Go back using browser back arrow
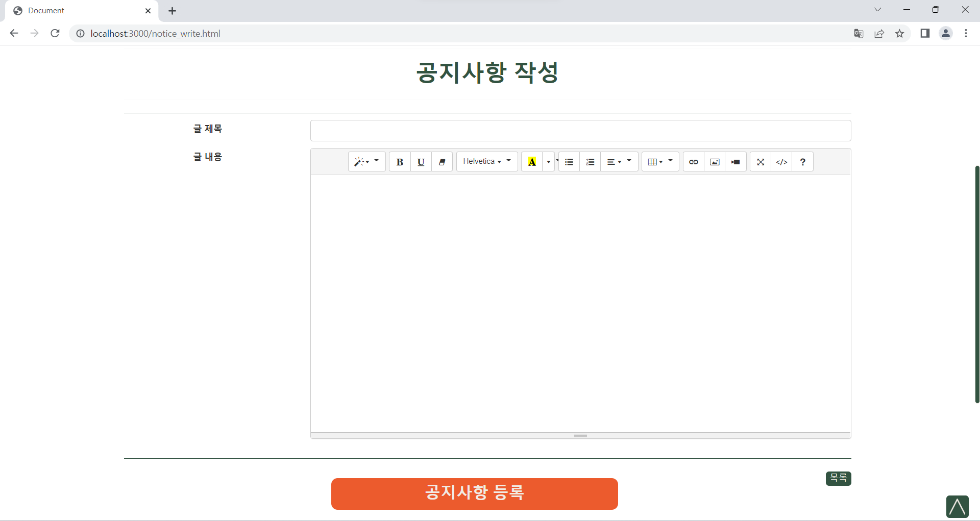 [14, 33]
